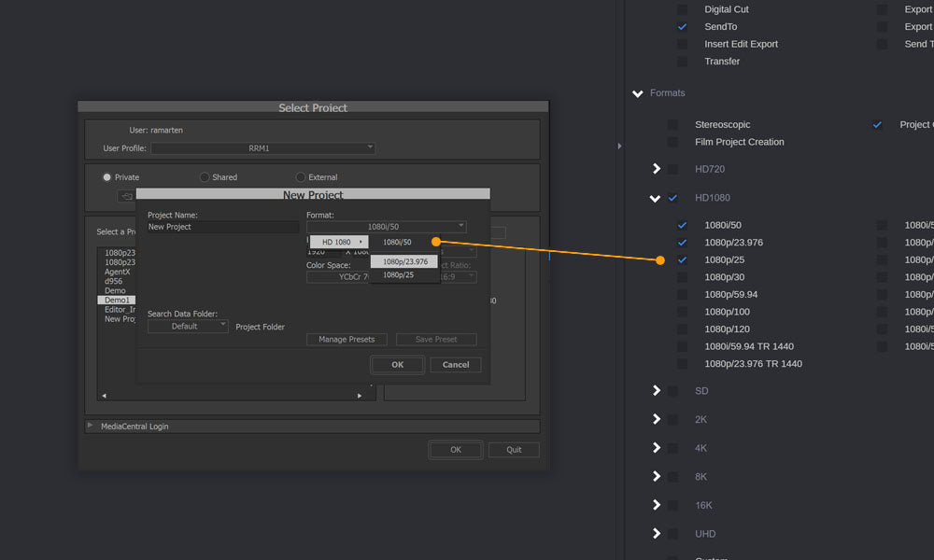Screen dimensions: 934x560
Task: Click the project list left scroll arrow
Action: 104,396
